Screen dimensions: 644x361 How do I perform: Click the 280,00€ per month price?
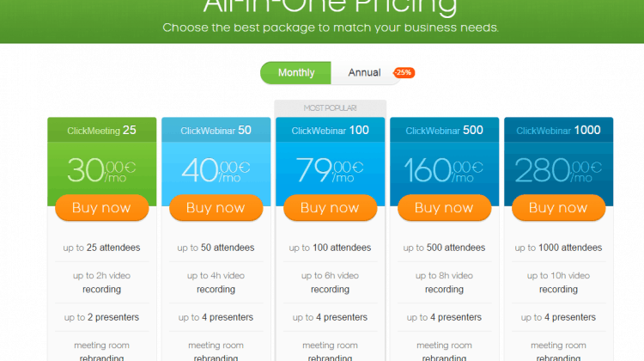pyautogui.click(x=559, y=170)
